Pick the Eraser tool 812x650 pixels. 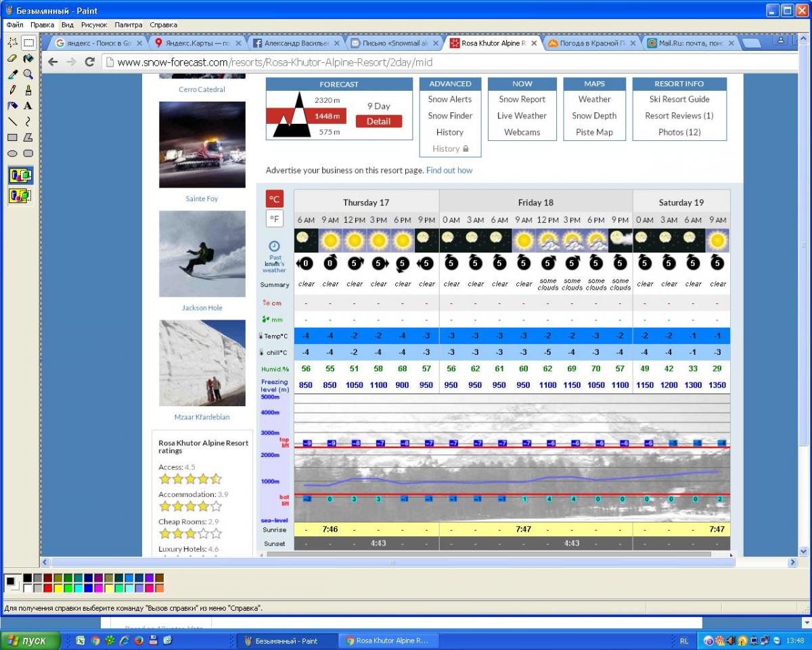(x=12, y=58)
